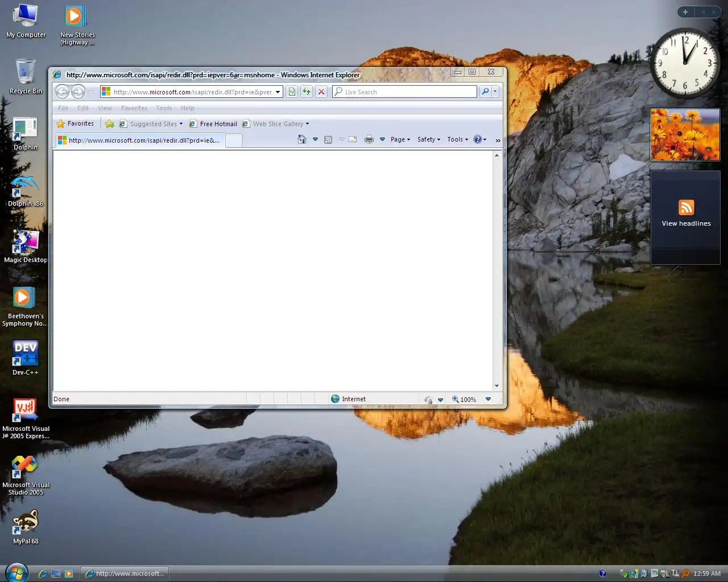Open the Tools command bar menu
The height and width of the screenshot is (582, 728).
(x=457, y=139)
